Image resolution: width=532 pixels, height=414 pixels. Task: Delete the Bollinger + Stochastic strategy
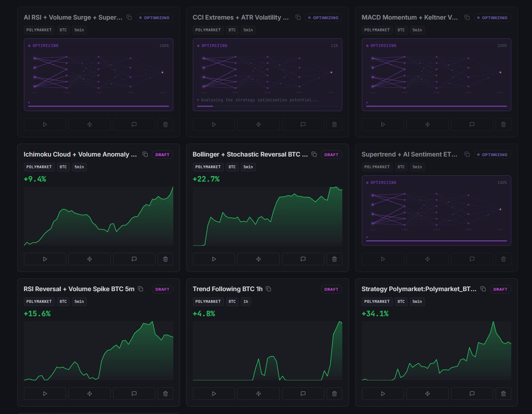[334, 259]
